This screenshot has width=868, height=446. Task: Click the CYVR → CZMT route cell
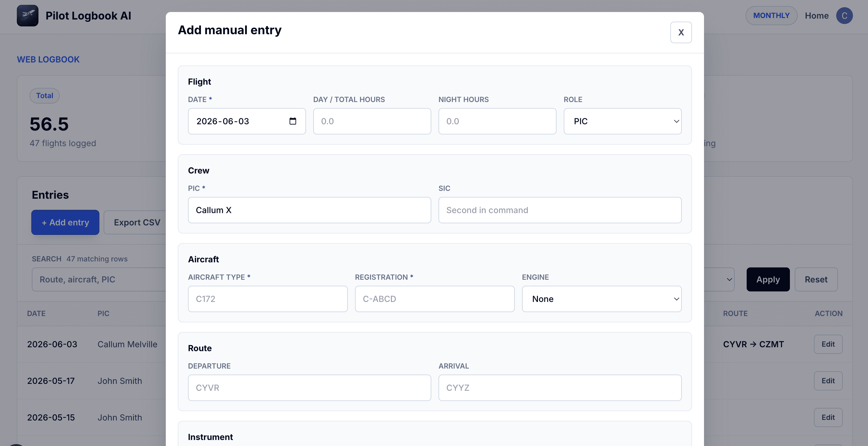click(x=754, y=344)
